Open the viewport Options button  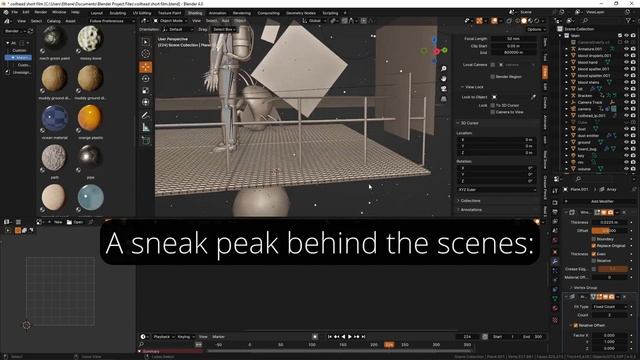[536, 29]
